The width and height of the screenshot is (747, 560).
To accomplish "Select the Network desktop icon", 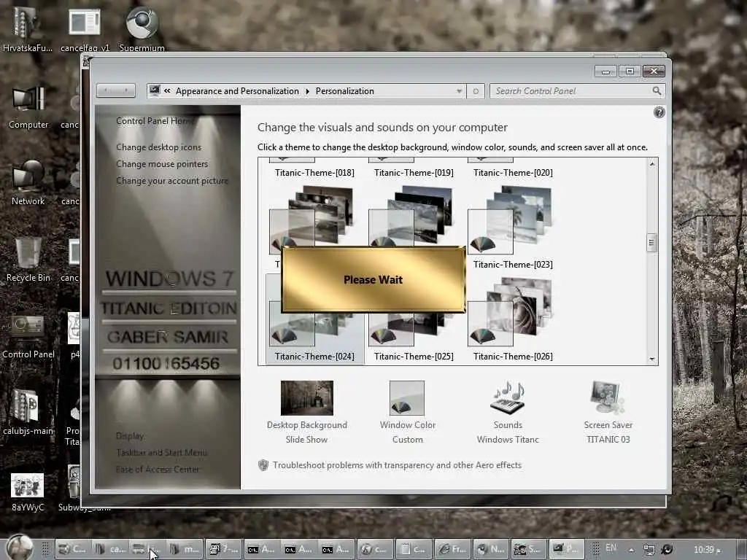I will [x=28, y=183].
